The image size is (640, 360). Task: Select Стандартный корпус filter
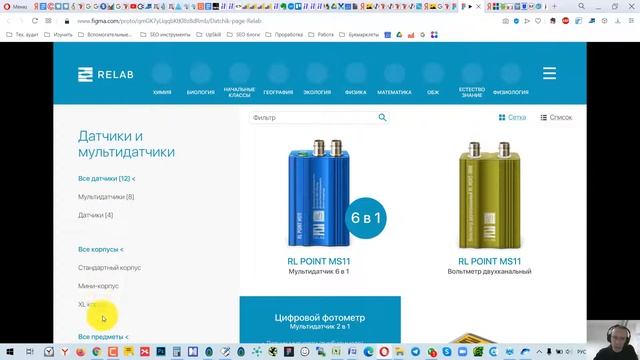109,268
